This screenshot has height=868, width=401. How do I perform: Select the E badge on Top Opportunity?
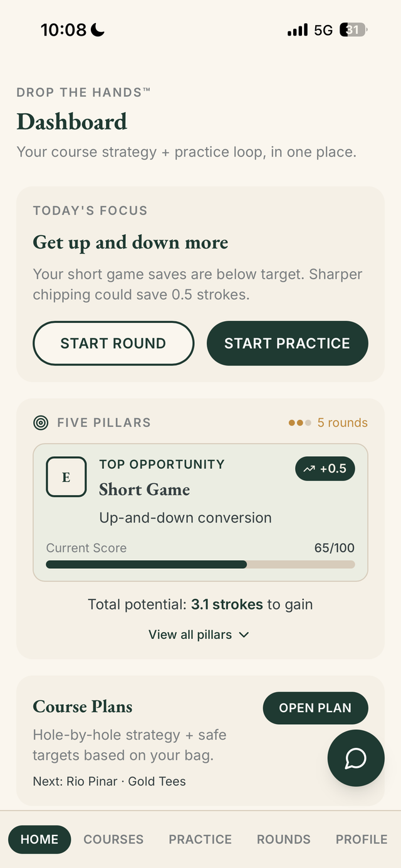click(66, 476)
